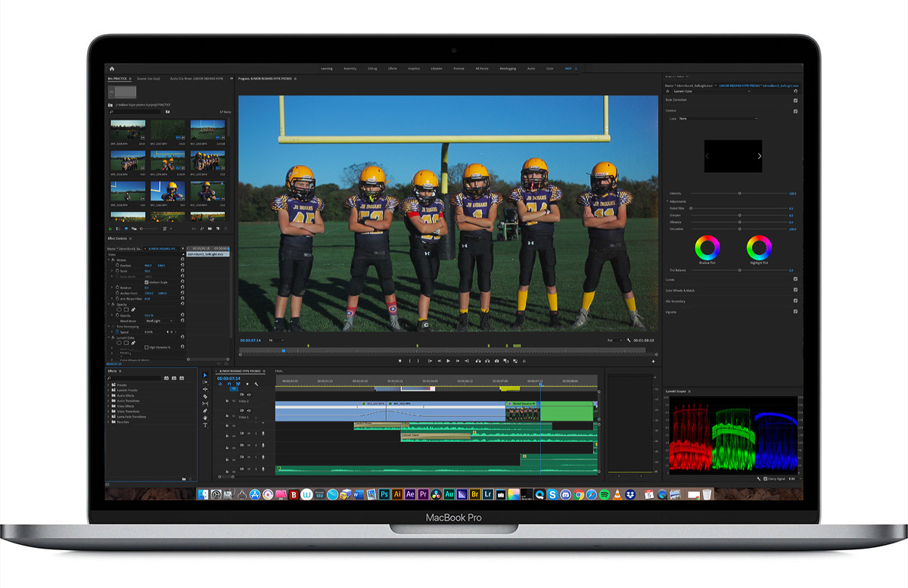
Task: Play the program monitor sequence
Action: pos(448,361)
